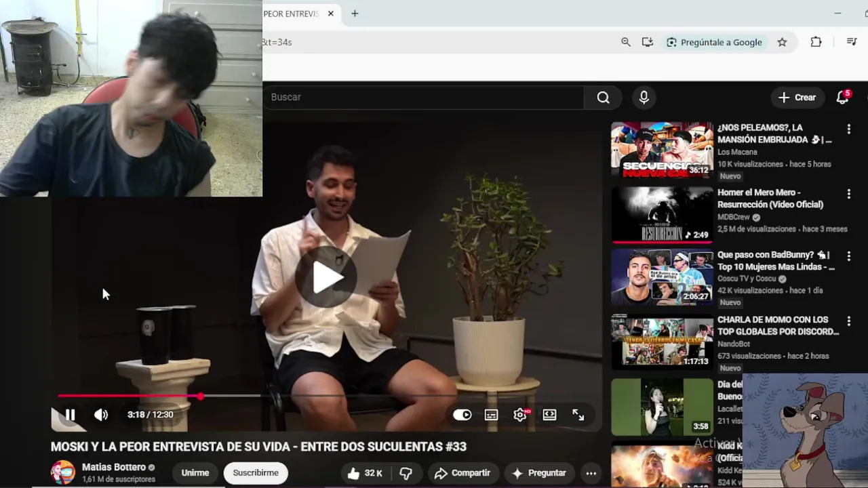The width and height of the screenshot is (868, 488).
Task: Open the player settings gear
Action: 520,415
